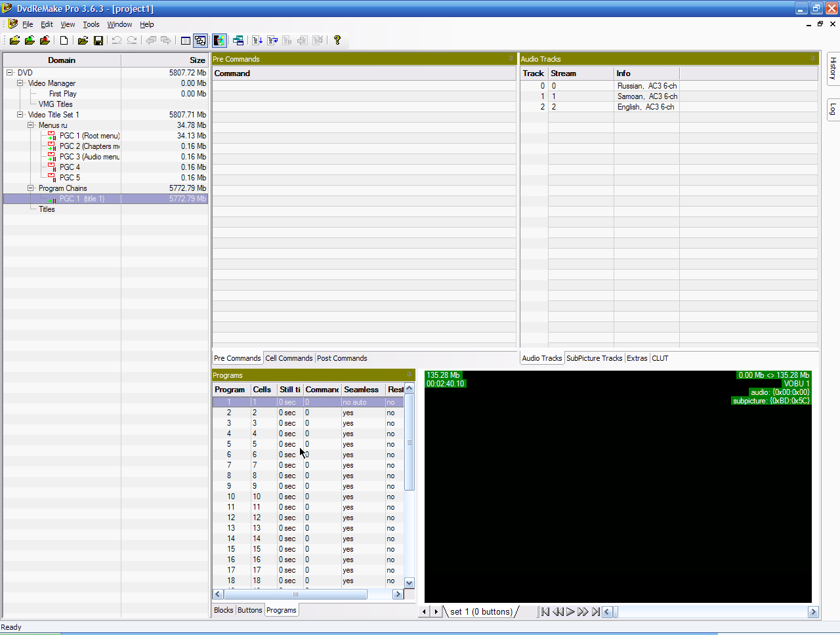Viewport: 840px width, 635px height.
Task: Select VMG Titles in the tree
Action: click(x=55, y=104)
